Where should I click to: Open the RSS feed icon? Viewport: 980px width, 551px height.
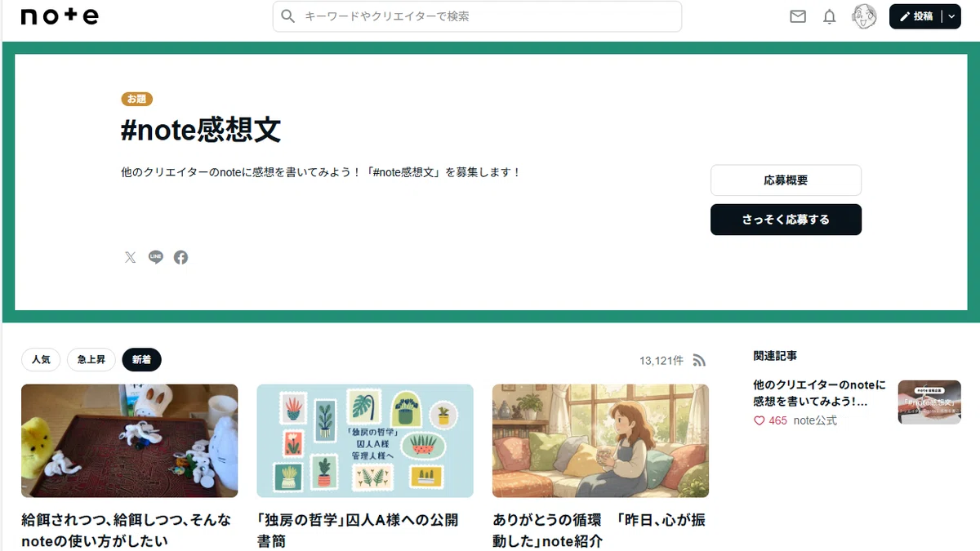click(x=699, y=360)
